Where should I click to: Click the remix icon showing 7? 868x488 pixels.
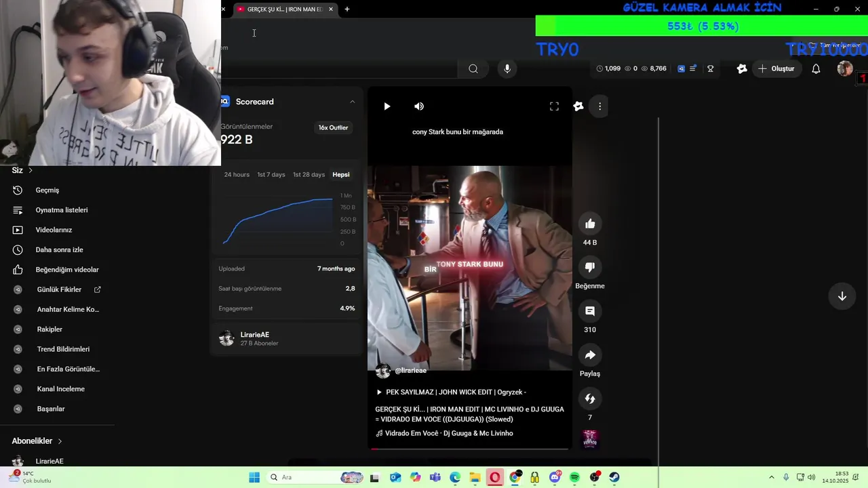[x=590, y=399]
